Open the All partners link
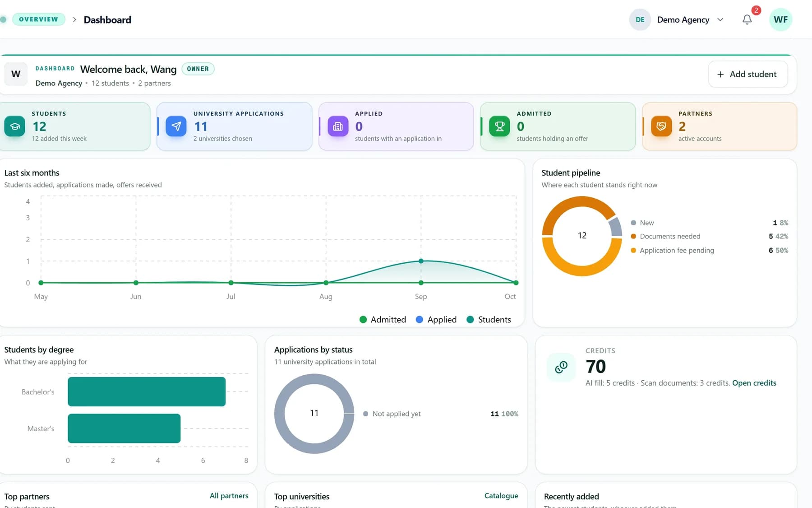Image resolution: width=812 pixels, height=508 pixels. point(229,496)
